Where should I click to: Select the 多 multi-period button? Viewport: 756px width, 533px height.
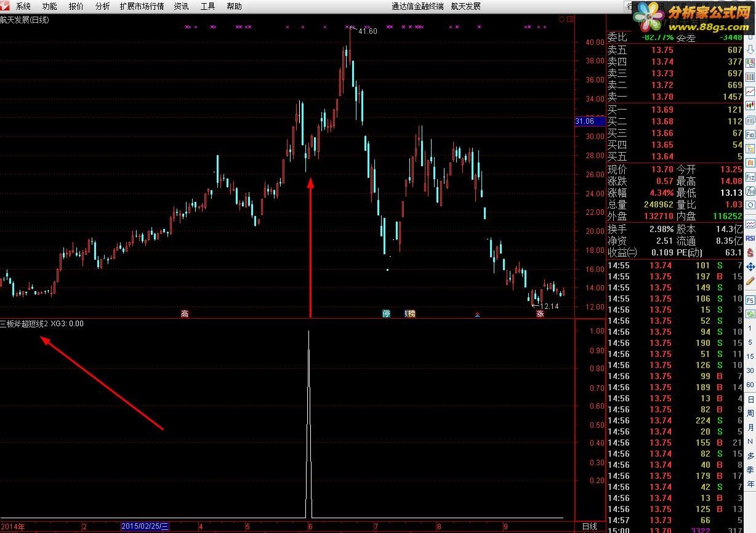coord(750,455)
